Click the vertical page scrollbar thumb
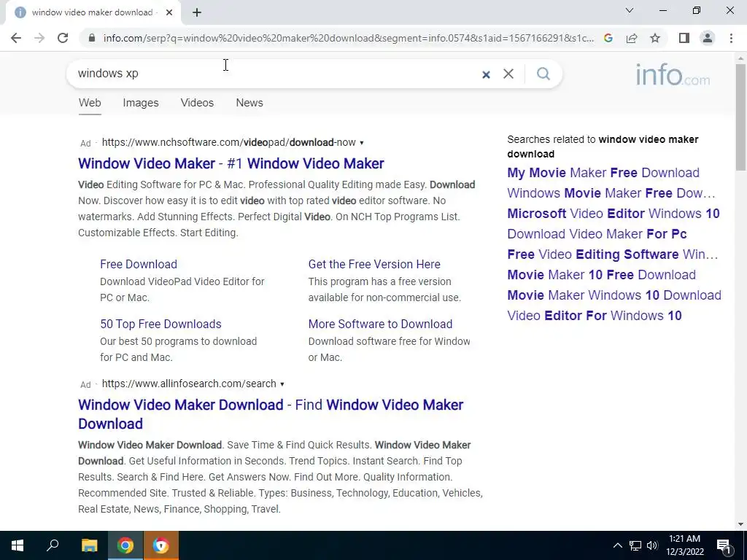Image resolution: width=747 pixels, height=560 pixels. pos(740,117)
